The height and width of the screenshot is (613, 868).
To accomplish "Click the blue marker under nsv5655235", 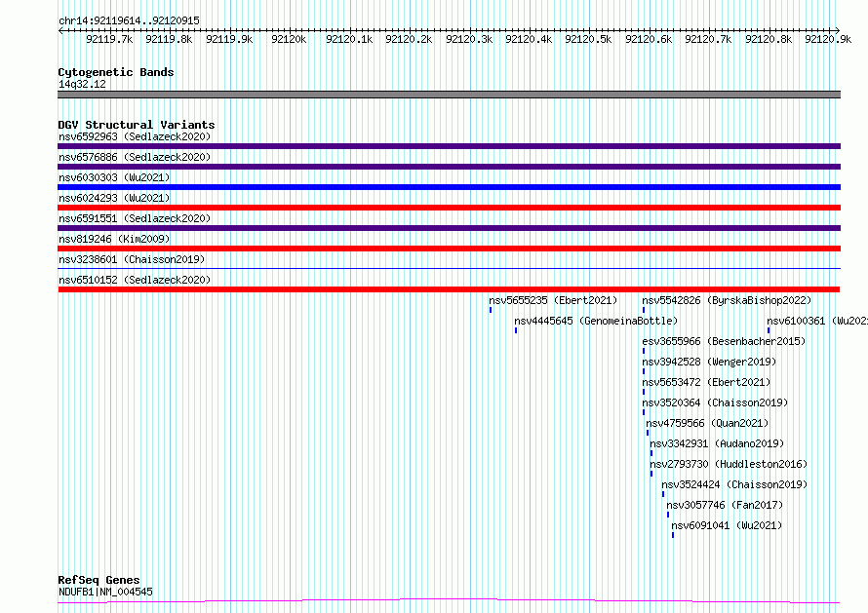I will (x=491, y=310).
